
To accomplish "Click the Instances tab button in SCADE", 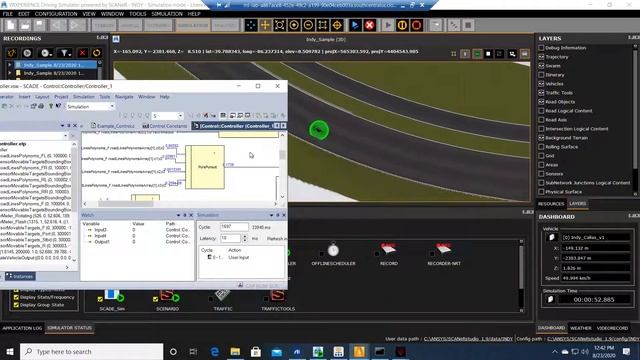I will click(20, 276).
